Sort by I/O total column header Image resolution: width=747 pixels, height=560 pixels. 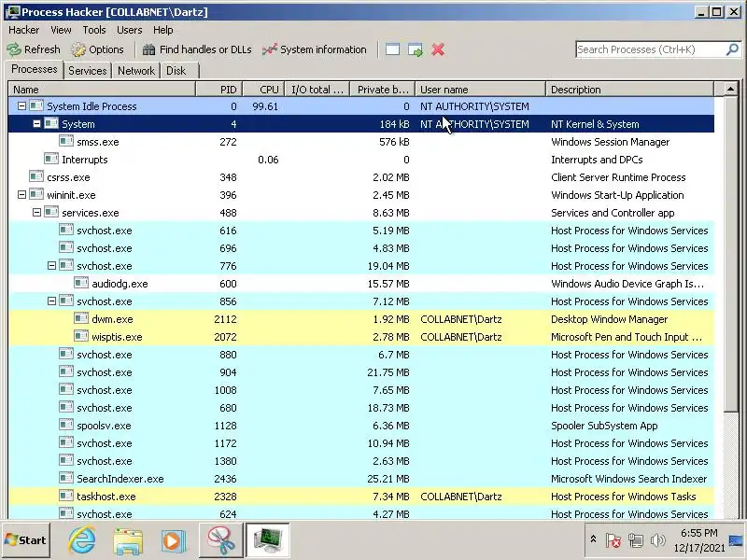click(x=317, y=89)
